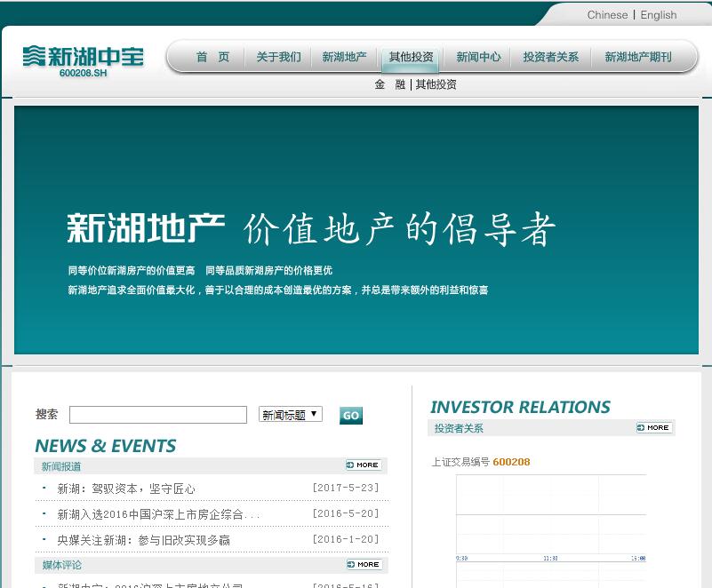The height and width of the screenshot is (588, 712).
Task: Click the GO search button
Action: point(351,415)
